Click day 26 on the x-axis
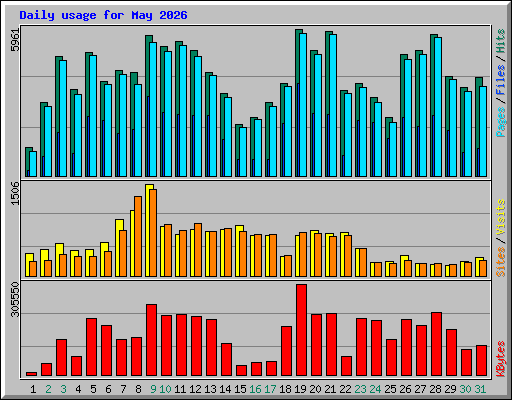Screen dimensions: 512x400 click(405, 389)
